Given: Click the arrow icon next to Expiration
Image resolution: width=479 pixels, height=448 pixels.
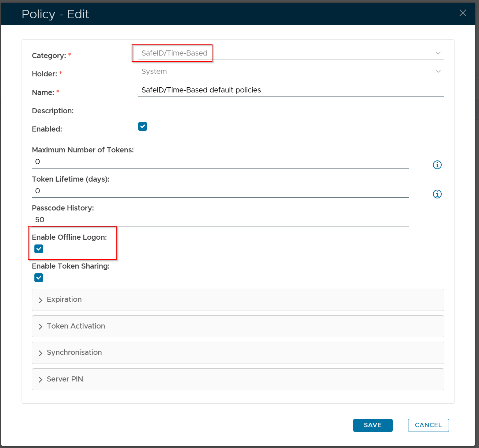Looking at the screenshot, I should click(41, 300).
